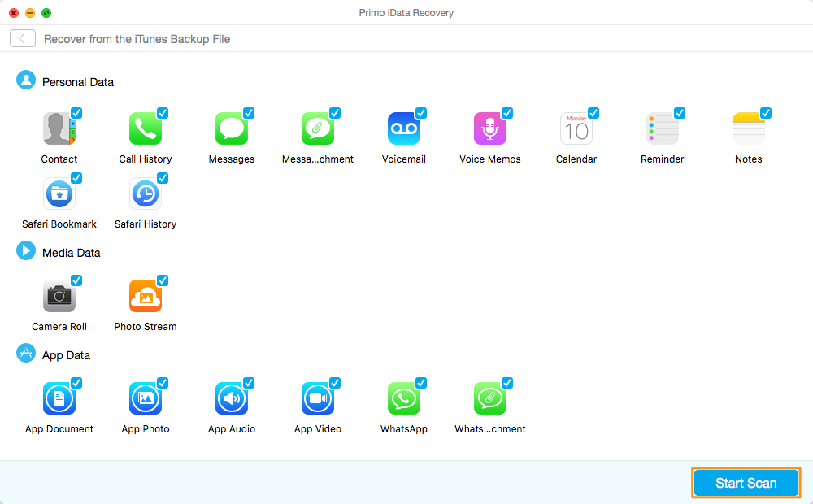
Task: Uncheck the Contact checkbox
Action: tap(76, 113)
